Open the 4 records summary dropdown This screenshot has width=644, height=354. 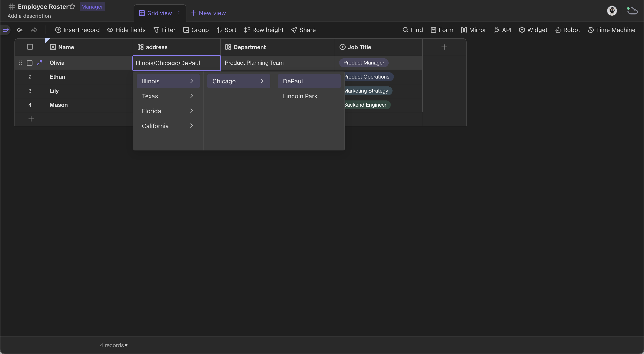(114, 345)
